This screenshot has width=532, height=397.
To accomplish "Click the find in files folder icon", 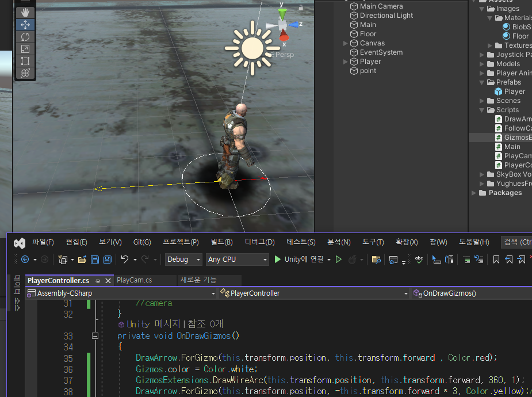I will (376, 260).
